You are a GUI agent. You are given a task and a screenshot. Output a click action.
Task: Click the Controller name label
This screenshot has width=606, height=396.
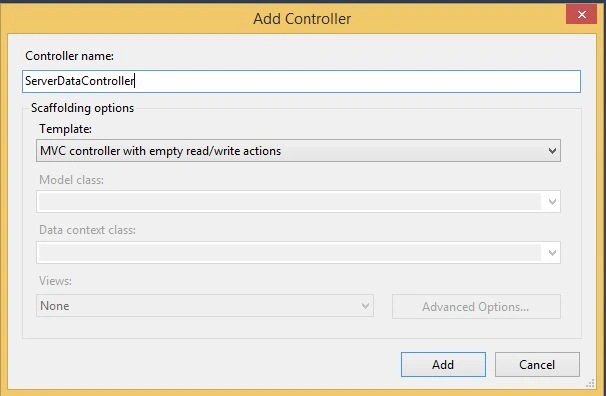(x=70, y=56)
